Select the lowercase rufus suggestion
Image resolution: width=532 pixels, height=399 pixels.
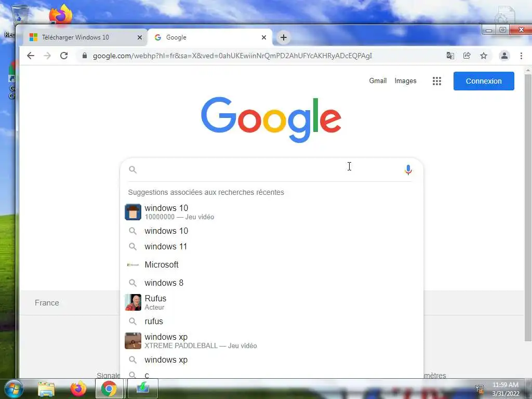(271, 321)
